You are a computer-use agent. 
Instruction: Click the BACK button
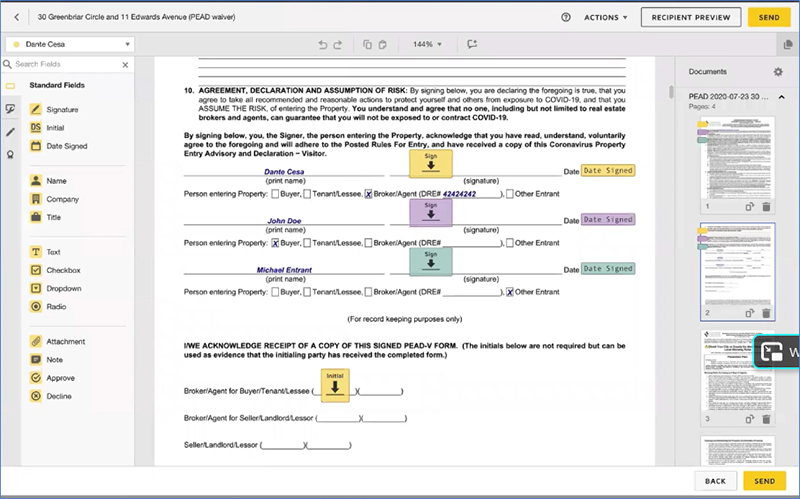(715, 481)
